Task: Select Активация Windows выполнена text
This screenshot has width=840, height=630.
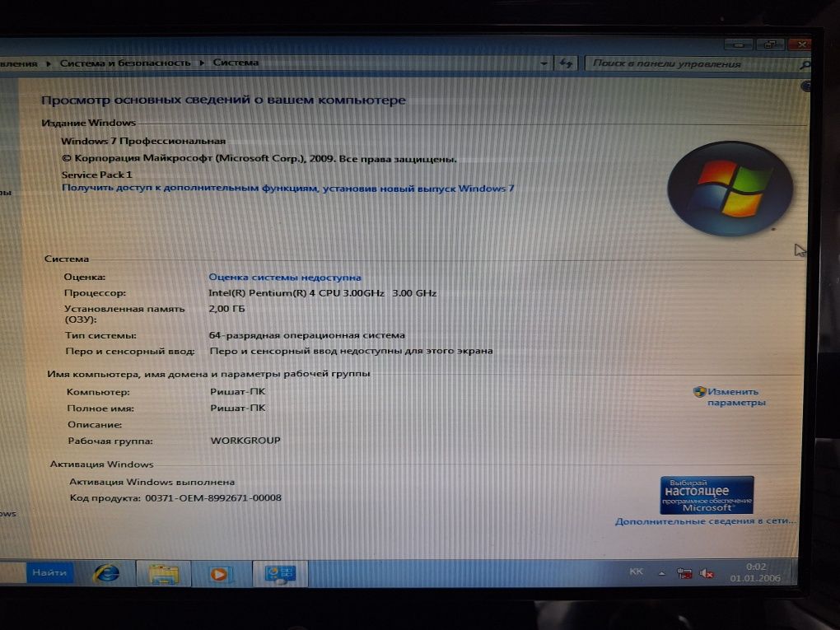Action: [152, 482]
